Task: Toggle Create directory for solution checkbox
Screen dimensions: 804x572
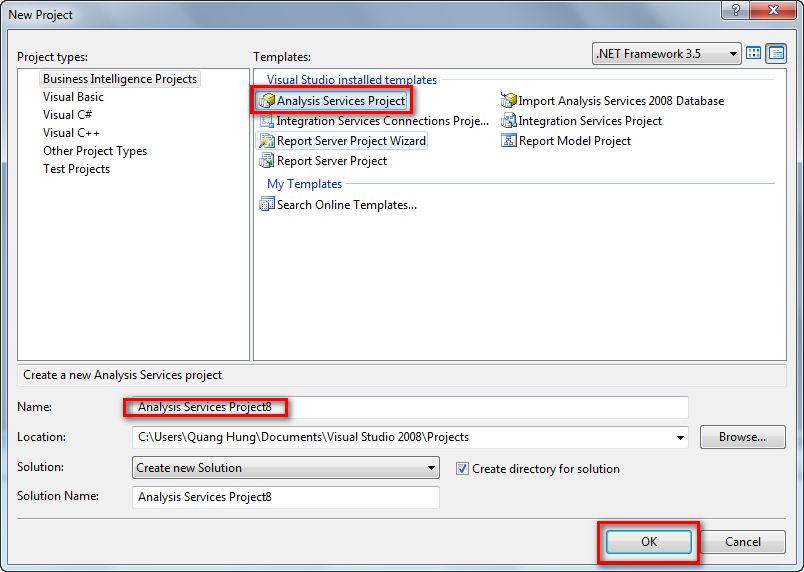Action: [x=462, y=468]
